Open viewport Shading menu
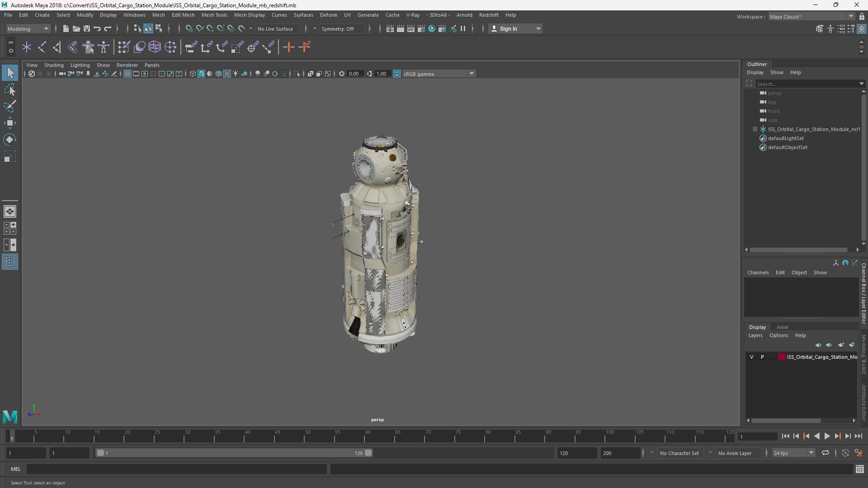This screenshot has width=868, height=488. tap(54, 65)
